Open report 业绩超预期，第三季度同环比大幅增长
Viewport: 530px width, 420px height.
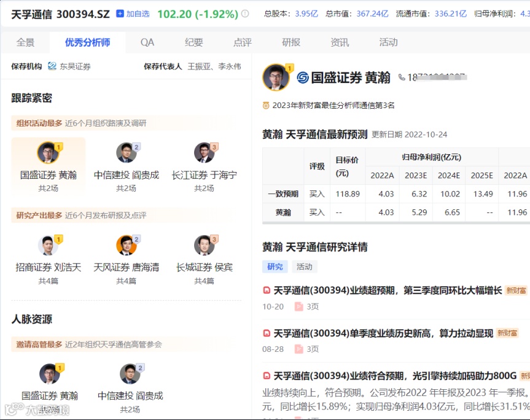point(388,290)
